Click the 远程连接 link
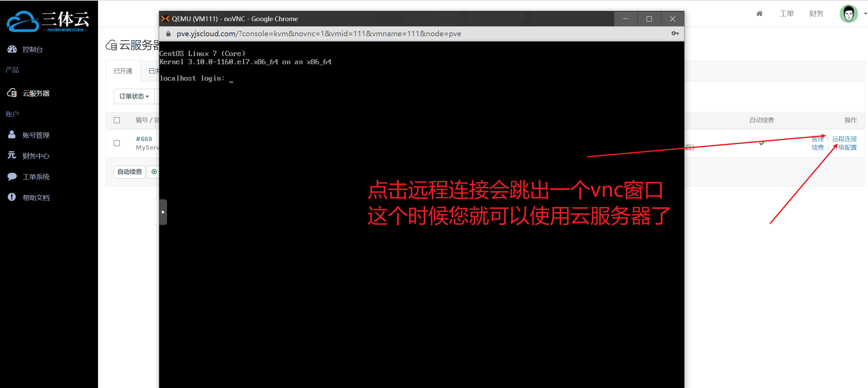Viewport: 868px width, 388px height. pos(844,139)
